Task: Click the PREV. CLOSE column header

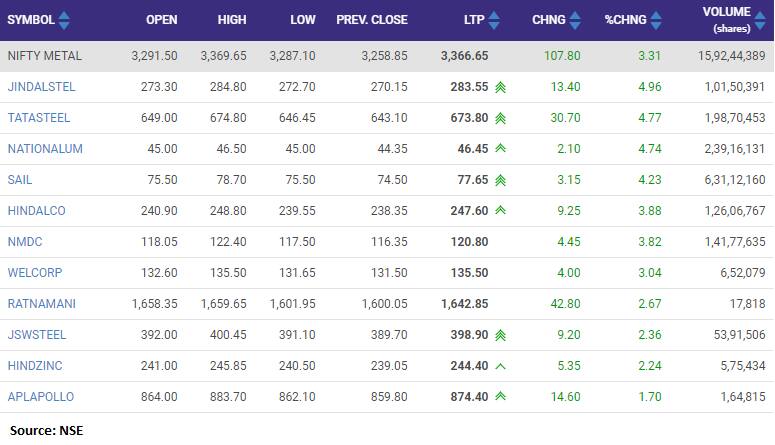Action: [x=372, y=20]
